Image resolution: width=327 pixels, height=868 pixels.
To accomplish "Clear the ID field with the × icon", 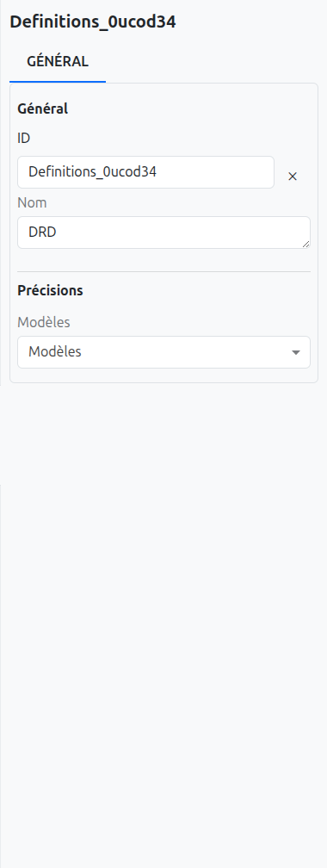I will [293, 176].
